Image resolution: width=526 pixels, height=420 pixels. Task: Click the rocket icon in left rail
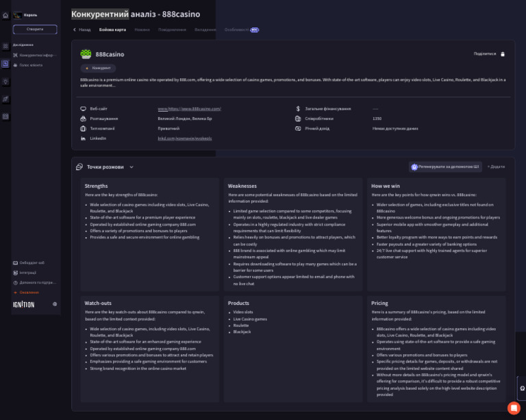coord(5,99)
